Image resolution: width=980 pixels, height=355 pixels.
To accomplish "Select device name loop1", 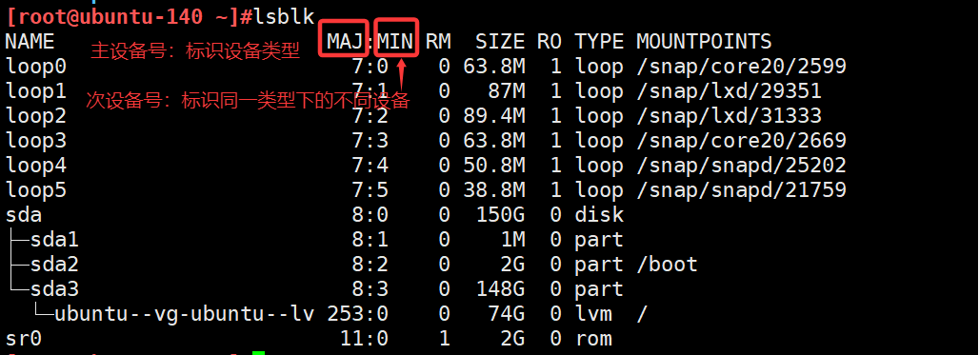I will point(35,90).
